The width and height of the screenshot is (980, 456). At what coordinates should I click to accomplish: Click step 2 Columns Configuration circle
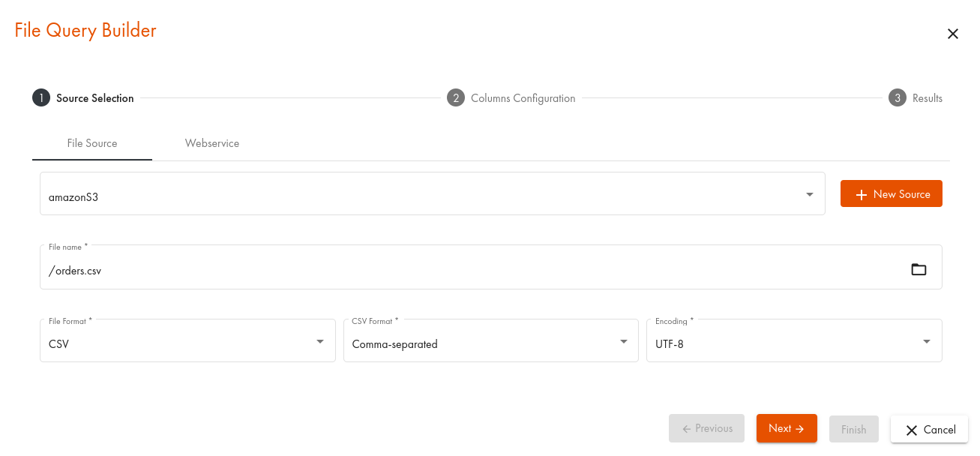[x=455, y=98]
